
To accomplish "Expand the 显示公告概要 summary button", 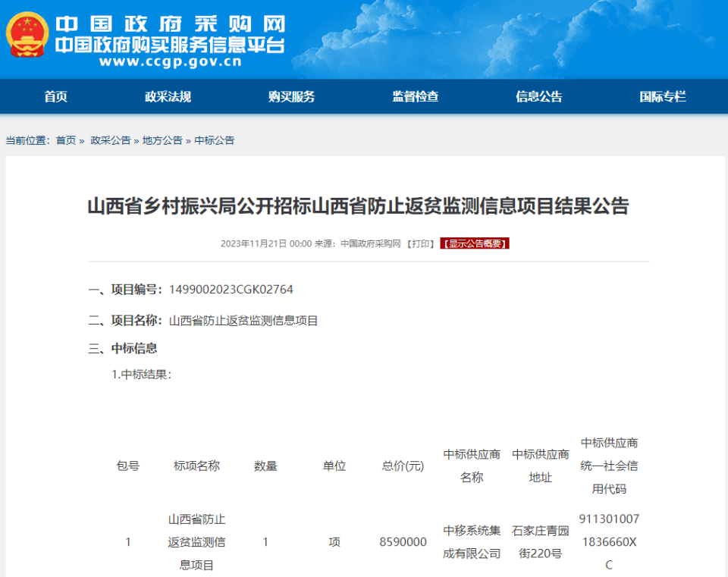I will tap(474, 243).
